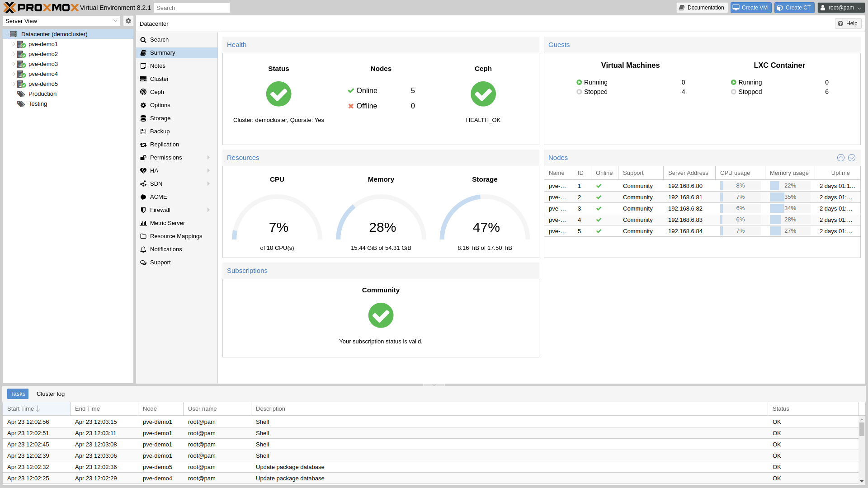Click the Create VM button

(750, 7)
